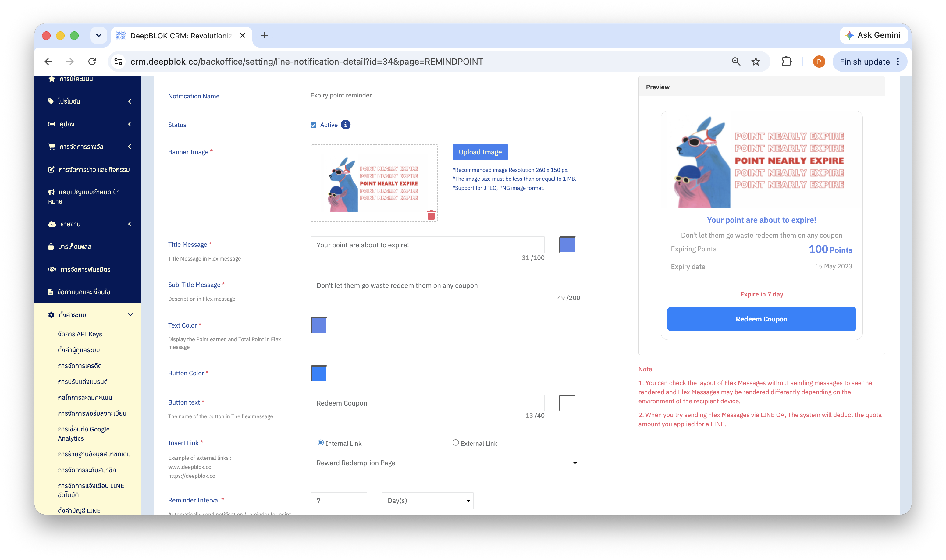Open the Button Color swatch
Screen dimensions: 946x560
tap(318, 373)
